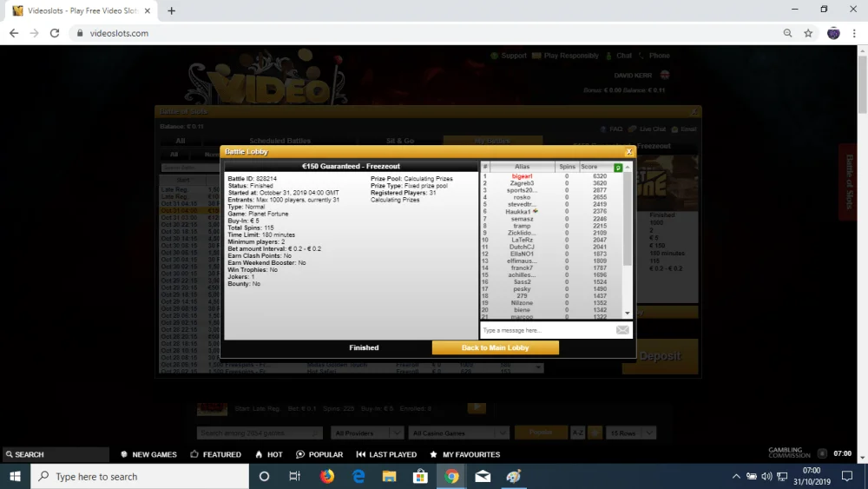Open Chrome zoom indicator icon

tap(788, 33)
